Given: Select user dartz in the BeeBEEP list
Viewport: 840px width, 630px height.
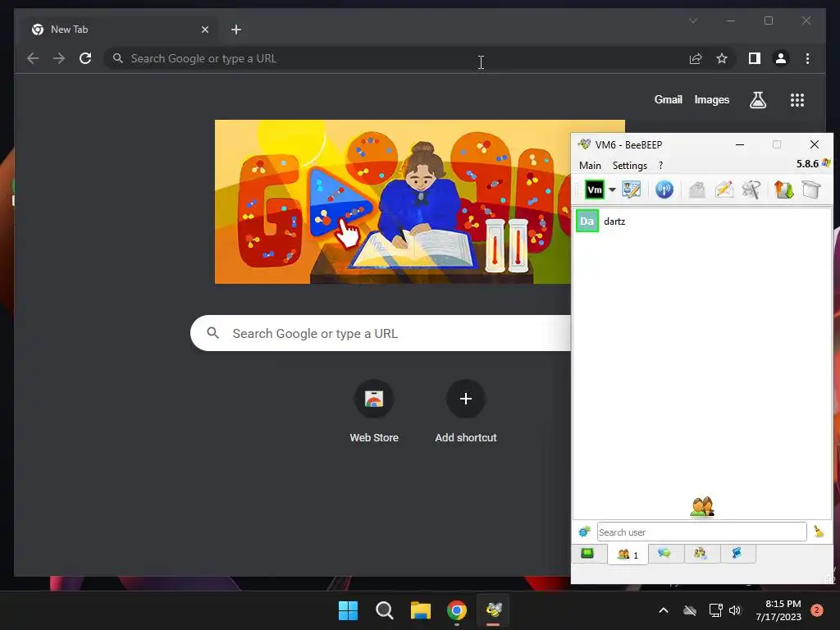Looking at the screenshot, I should pos(702,221).
